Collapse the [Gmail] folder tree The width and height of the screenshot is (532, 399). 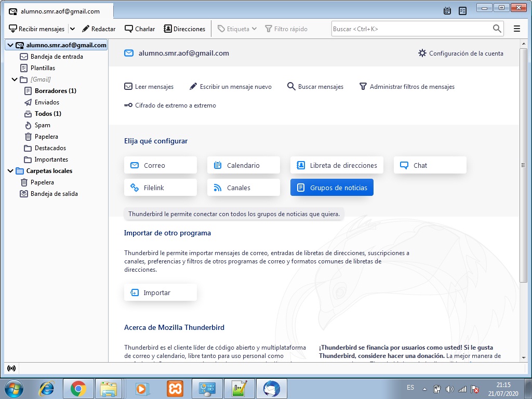click(14, 79)
